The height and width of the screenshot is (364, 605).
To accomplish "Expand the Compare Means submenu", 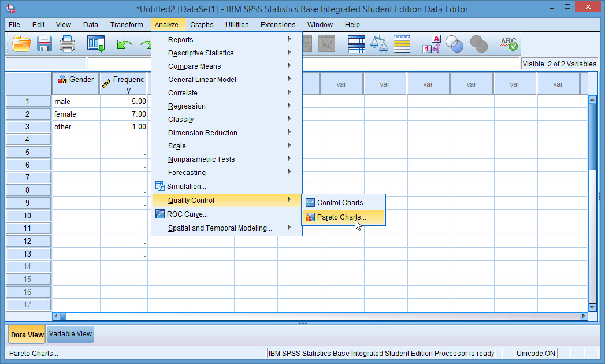I will pos(289,66).
